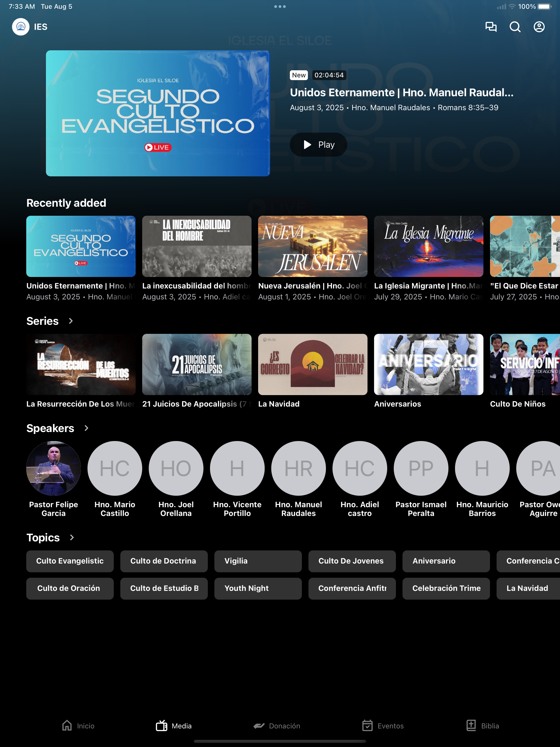Select speaker Hno. Vicente Portillo avatar
The height and width of the screenshot is (747, 560).
pyautogui.click(x=237, y=468)
